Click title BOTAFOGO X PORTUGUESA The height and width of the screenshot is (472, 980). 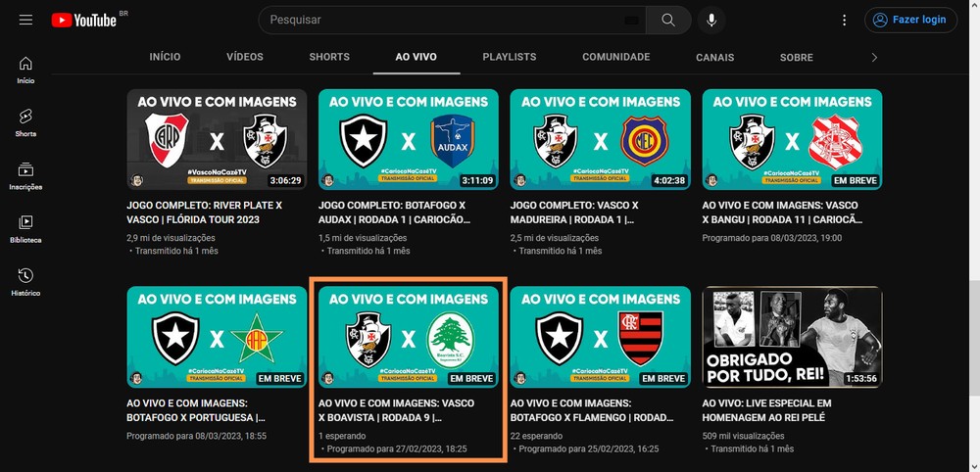(x=196, y=410)
